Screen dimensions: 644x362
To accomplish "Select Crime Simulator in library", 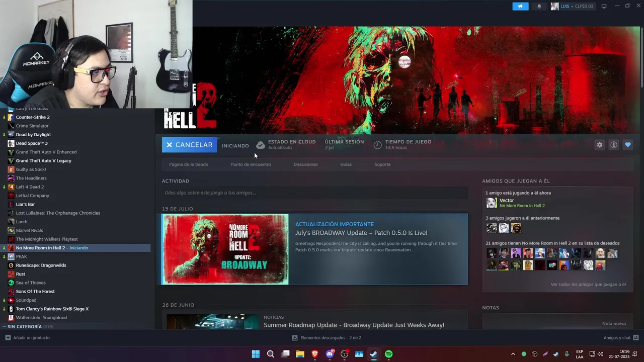I will tap(32, 126).
